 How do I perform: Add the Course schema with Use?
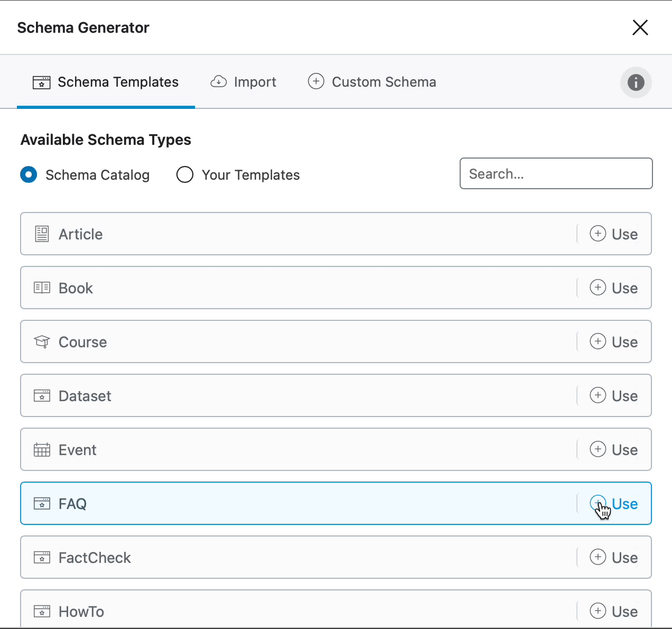point(613,342)
